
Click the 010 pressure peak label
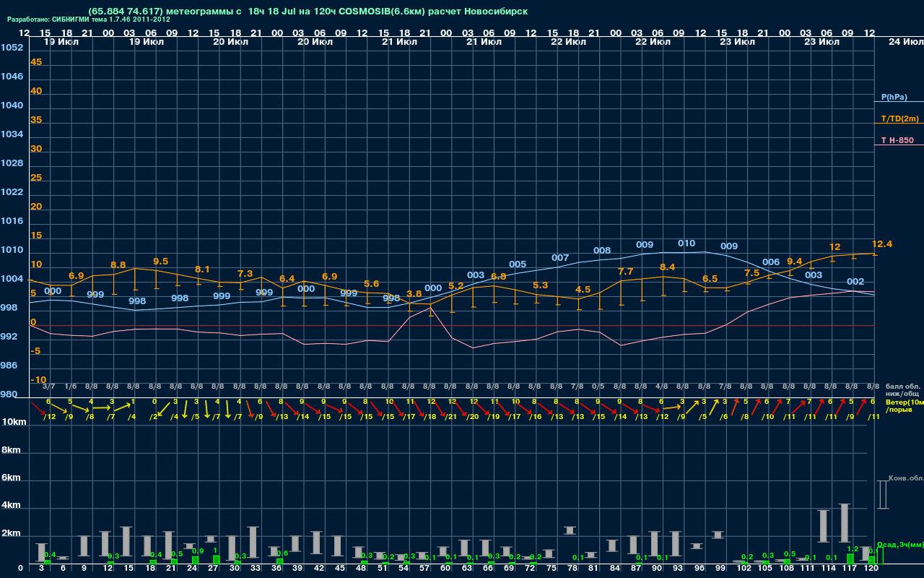click(687, 243)
